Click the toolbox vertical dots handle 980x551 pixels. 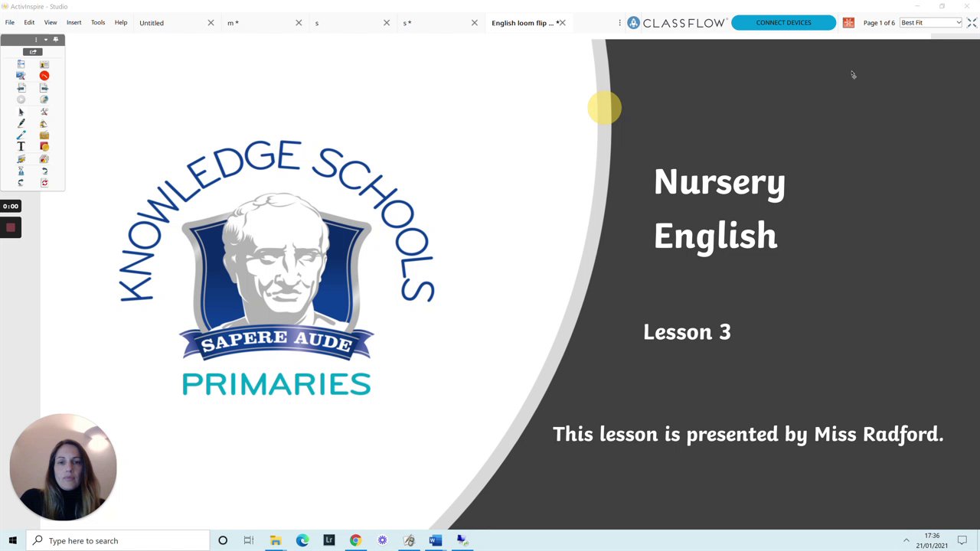(x=35, y=39)
